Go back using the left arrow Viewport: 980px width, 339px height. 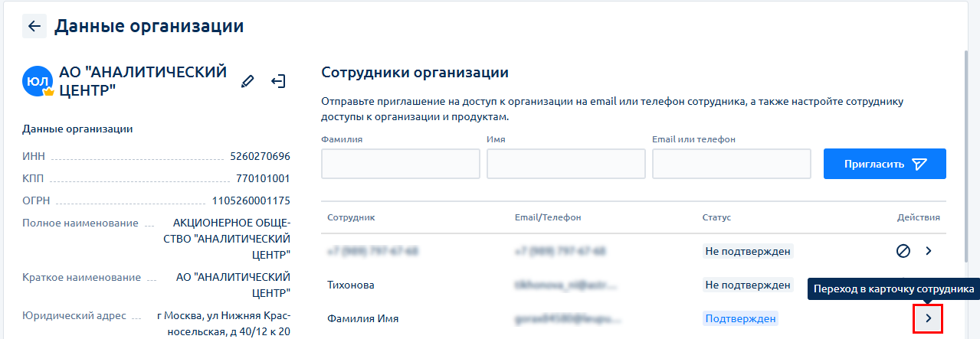34,26
